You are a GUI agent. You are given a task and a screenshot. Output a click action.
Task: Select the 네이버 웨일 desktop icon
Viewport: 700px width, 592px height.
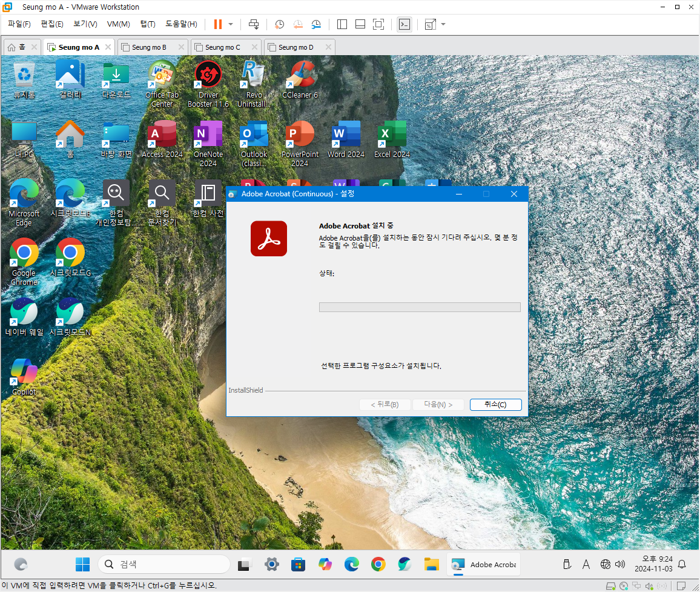24,318
